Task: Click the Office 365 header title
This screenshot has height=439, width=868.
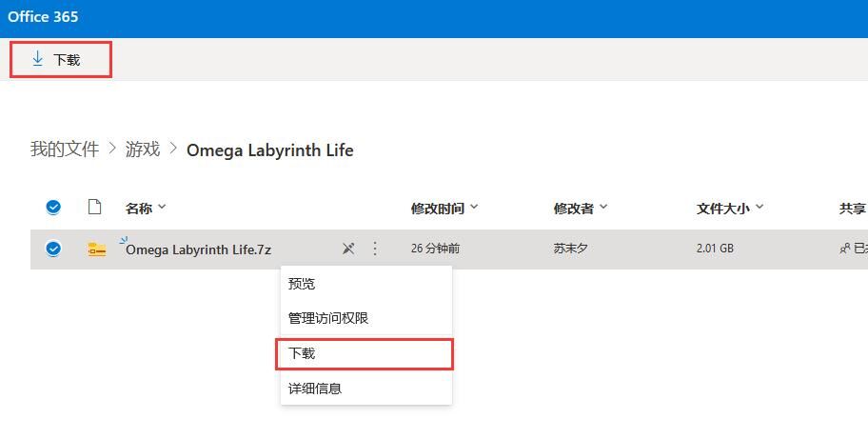Action: pos(43,17)
